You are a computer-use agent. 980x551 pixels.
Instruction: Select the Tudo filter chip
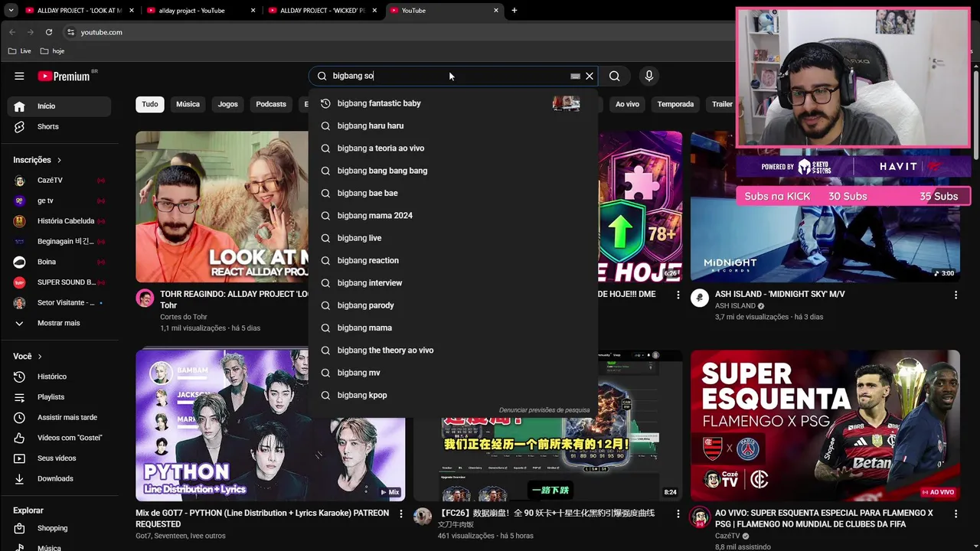click(x=150, y=104)
